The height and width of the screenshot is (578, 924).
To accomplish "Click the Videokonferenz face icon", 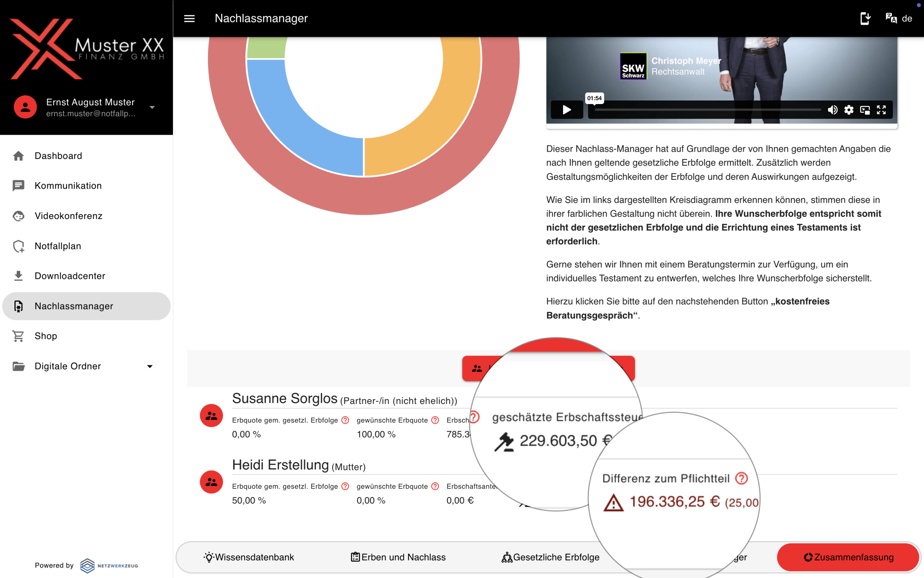I will [18, 216].
